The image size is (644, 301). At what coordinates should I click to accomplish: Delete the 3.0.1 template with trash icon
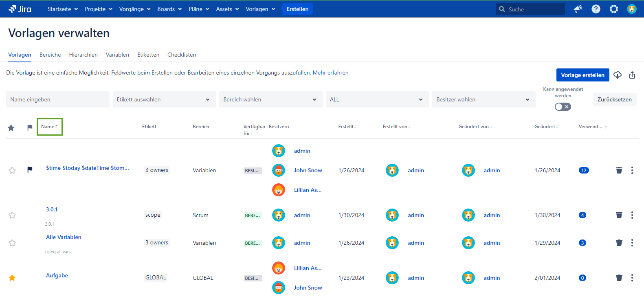click(619, 215)
